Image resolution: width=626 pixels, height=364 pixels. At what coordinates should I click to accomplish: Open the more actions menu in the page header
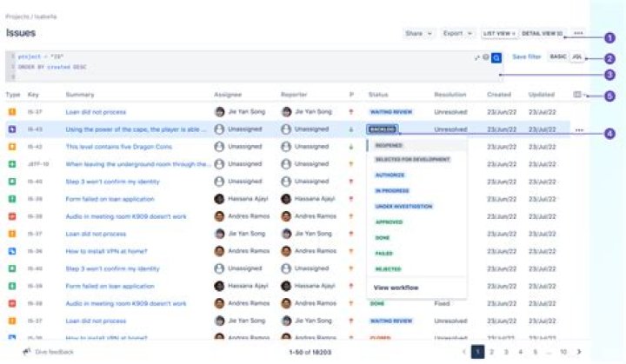coord(579,34)
